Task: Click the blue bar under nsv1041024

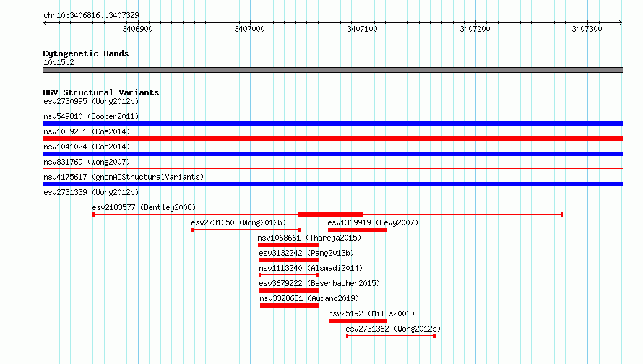Action: 332,154
